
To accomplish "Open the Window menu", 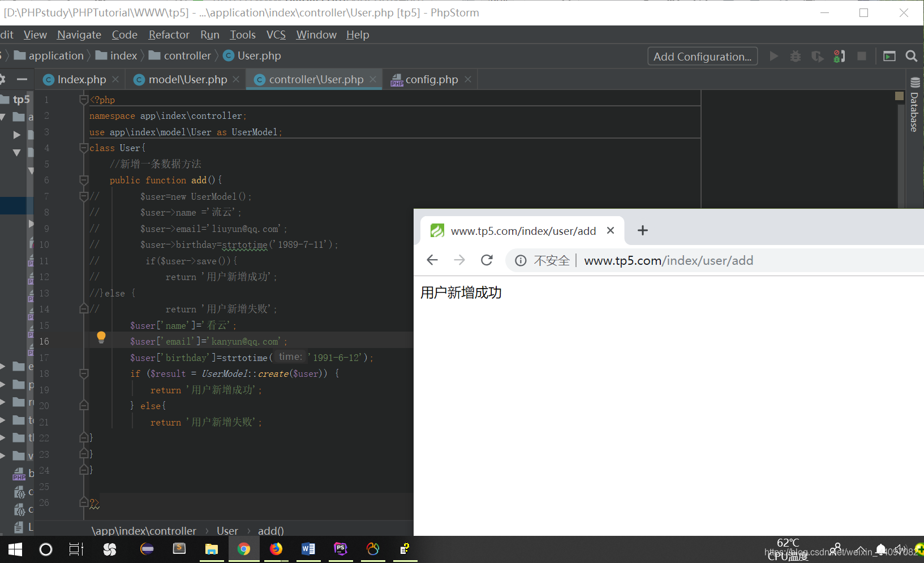I will pyautogui.click(x=316, y=35).
